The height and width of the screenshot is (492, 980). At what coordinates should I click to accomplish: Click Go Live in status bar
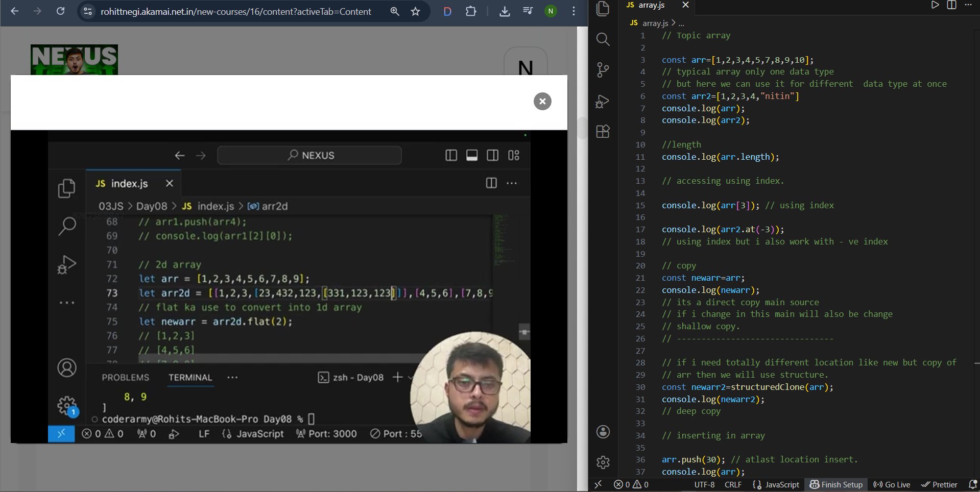[x=892, y=484]
